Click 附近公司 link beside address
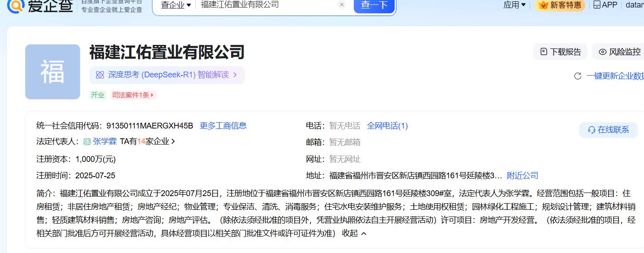The width and height of the screenshot is (644, 253). [x=522, y=176]
